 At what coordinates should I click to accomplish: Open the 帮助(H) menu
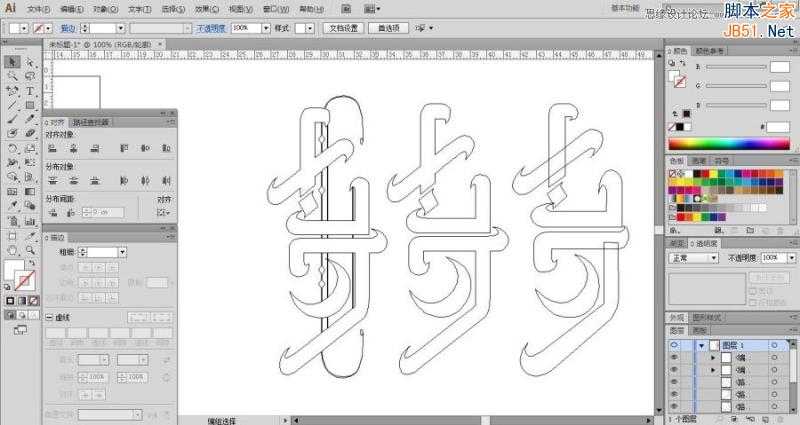pyautogui.click(x=311, y=9)
